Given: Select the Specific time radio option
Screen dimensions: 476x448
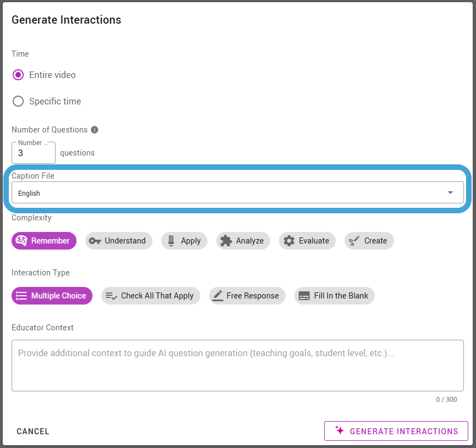Looking at the screenshot, I should (18, 101).
